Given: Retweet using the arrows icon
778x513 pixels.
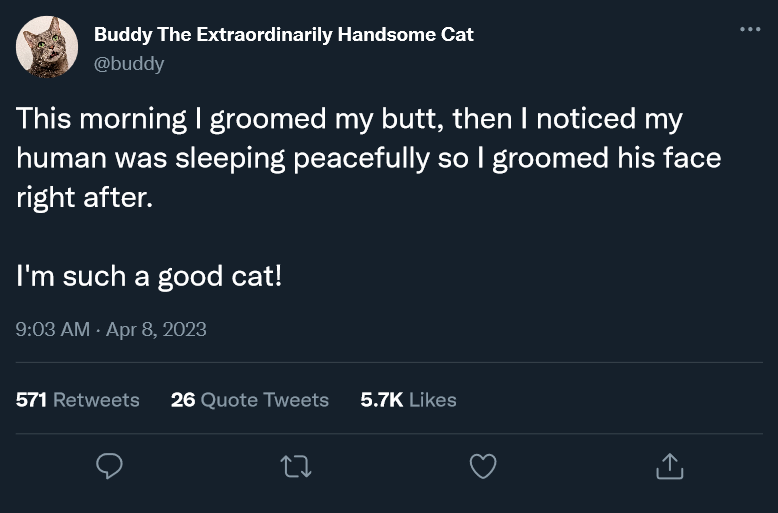Looking at the screenshot, I should click(296, 466).
